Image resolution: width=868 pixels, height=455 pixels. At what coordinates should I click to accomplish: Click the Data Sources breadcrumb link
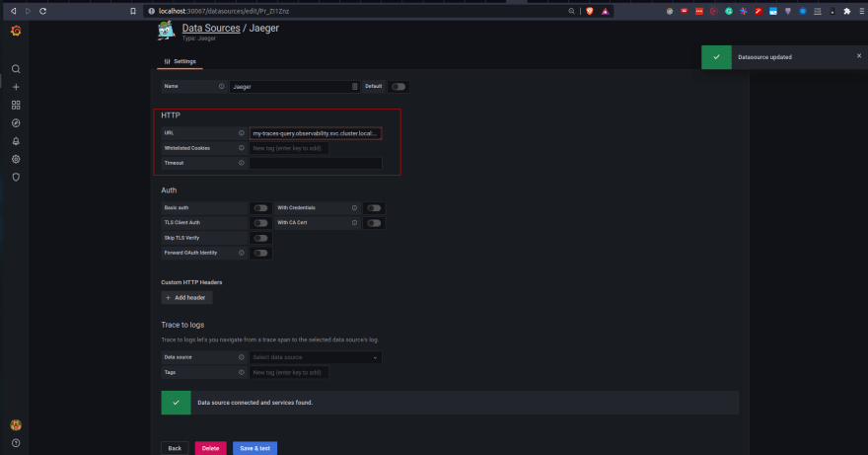click(211, 28)
